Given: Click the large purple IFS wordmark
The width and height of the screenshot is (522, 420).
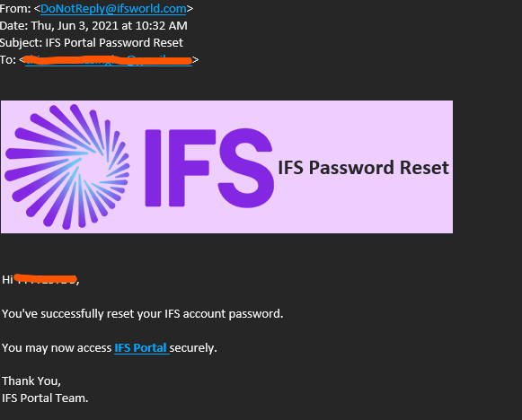Looking at the screenshot, I should click(209, 168).
